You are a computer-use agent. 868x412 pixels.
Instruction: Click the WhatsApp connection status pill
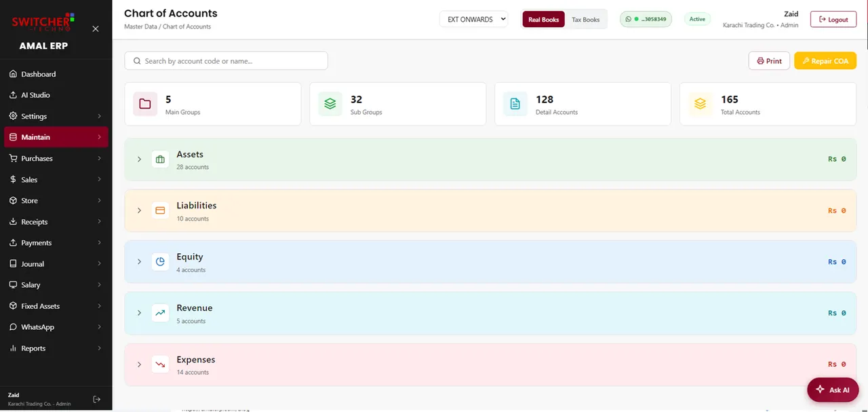pyautogui.click(x=646, y=19)
